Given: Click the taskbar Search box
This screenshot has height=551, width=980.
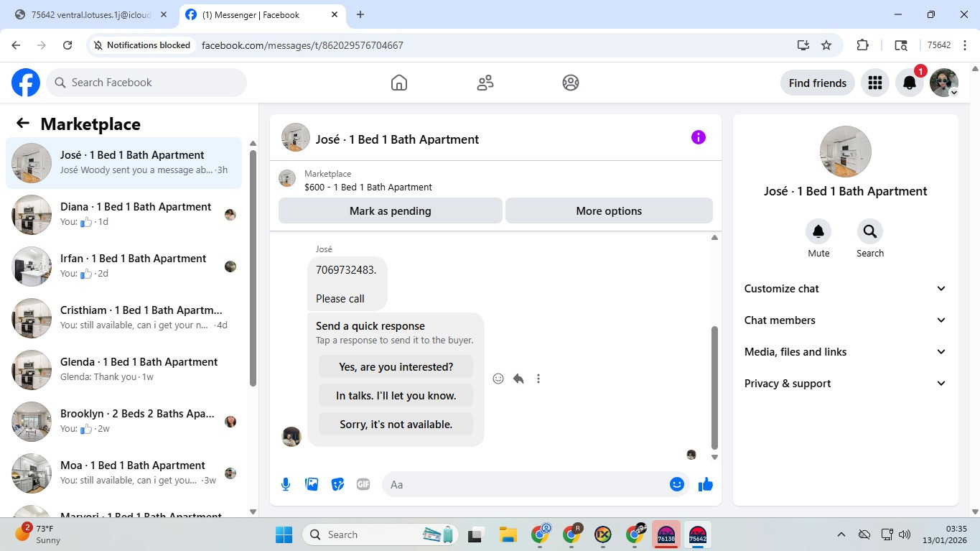Looking at the screenshot, I should [x=379, y=534].
